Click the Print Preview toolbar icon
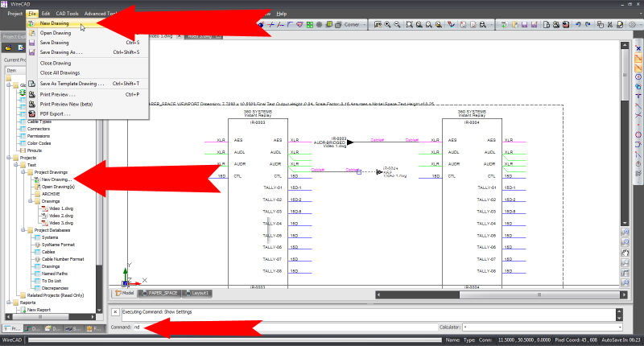The image size is (644, 346). pyautogui.click(x=556, y=25)
